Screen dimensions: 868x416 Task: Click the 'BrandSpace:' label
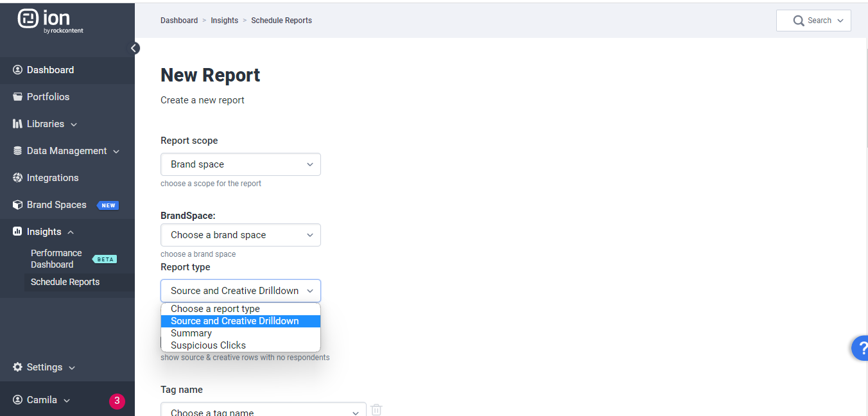click(x=188, y=216)
